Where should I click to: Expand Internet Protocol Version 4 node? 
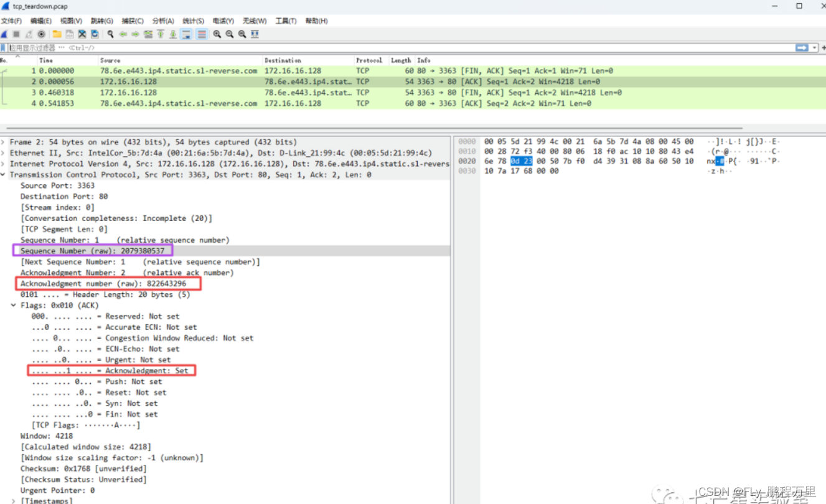click(x=4, y=164)
